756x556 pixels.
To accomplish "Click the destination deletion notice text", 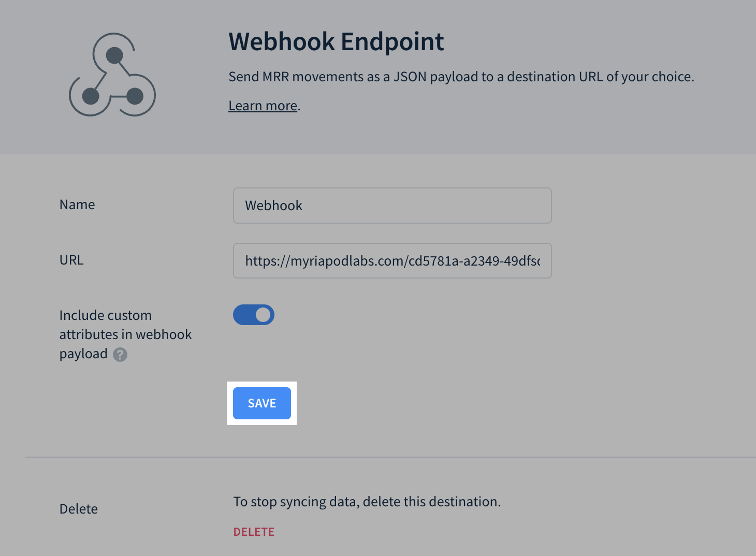I will click(x=367, y=501).
